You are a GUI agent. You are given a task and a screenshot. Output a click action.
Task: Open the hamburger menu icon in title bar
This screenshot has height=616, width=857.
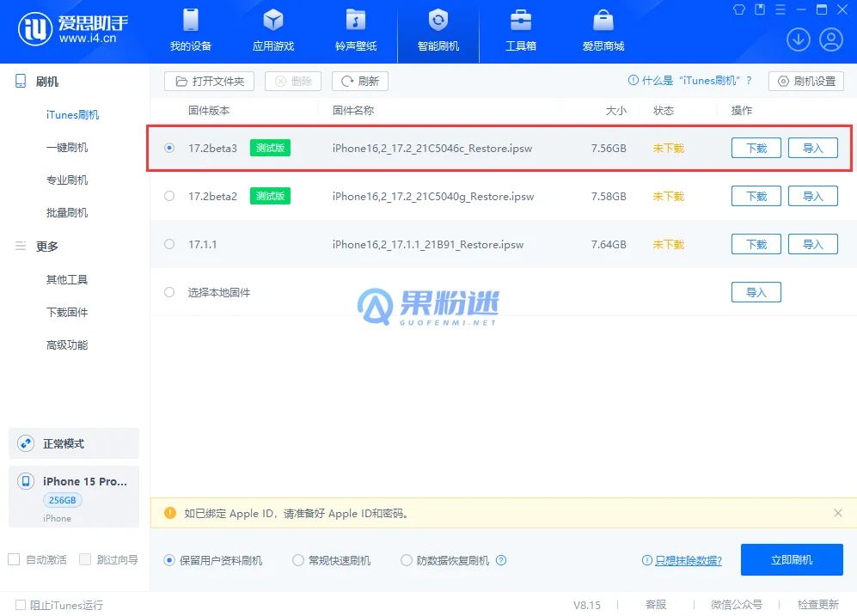(780, 9)
